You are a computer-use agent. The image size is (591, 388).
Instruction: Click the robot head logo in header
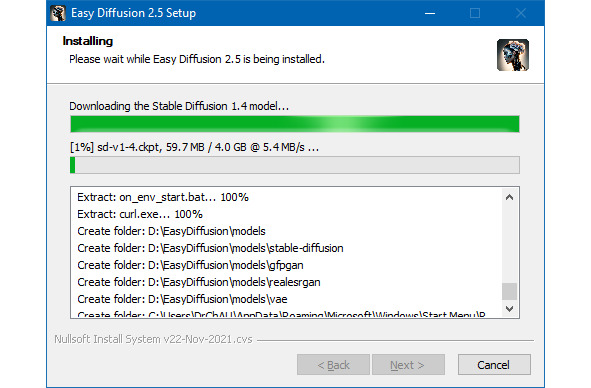(513, 55)
